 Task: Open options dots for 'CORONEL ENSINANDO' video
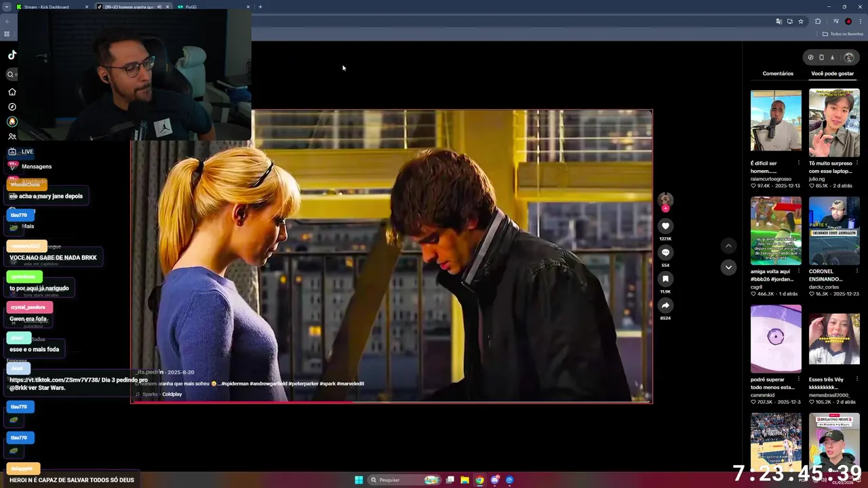pos(856,271)
